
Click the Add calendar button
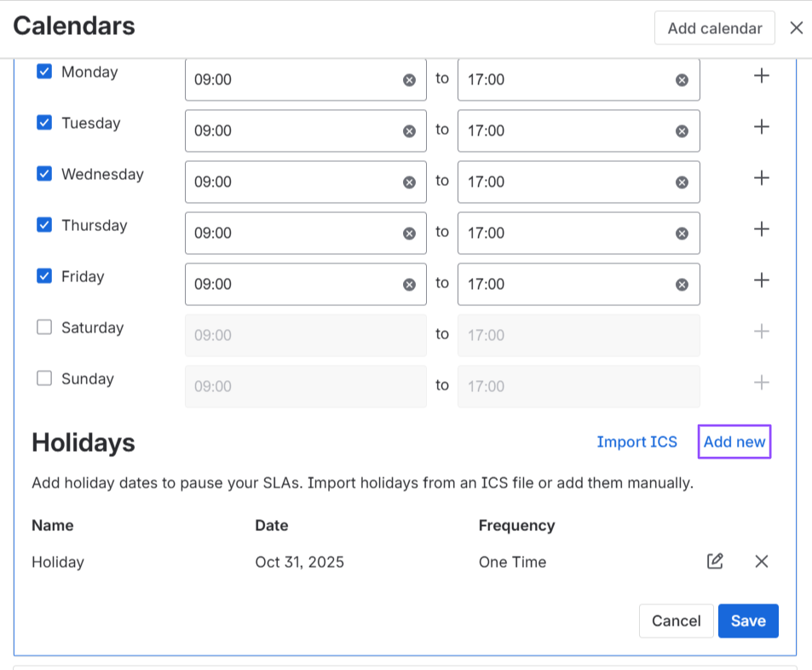(x=714, y=28)
